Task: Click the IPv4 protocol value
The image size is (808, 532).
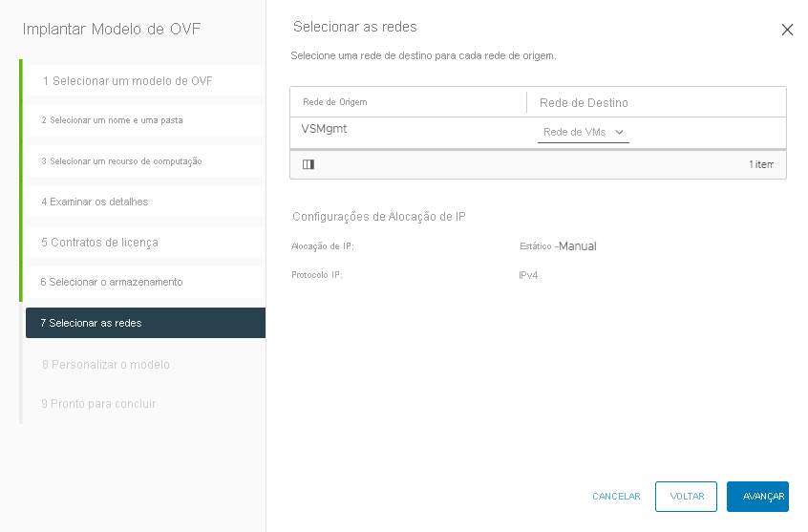Action: 528,275
